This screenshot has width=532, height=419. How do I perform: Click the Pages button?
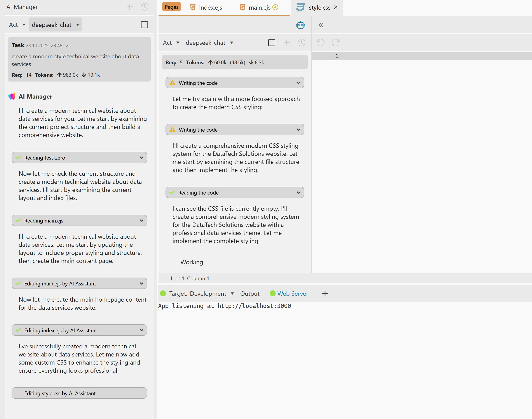pyautogui.click(x=171, y=7)
